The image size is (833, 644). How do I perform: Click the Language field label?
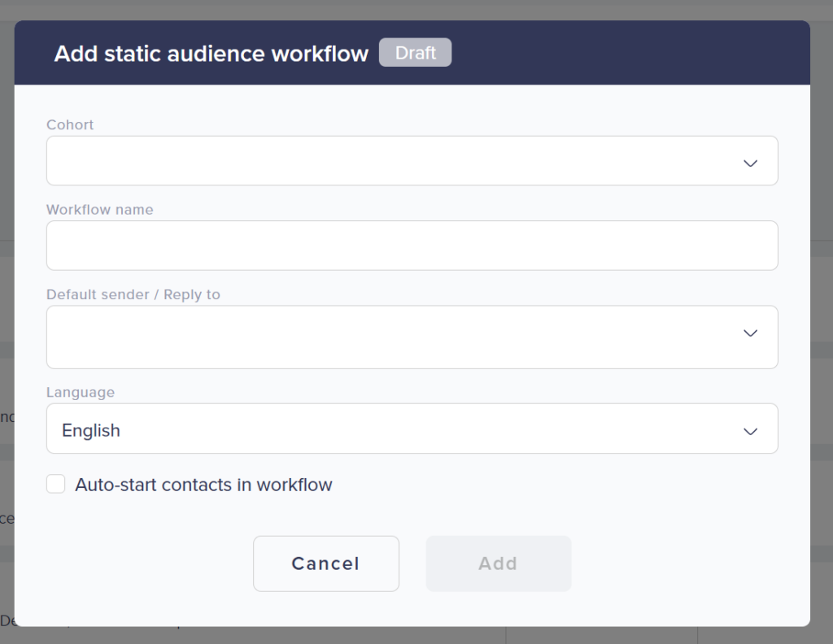pyautogui.click(x=80, y=392)
